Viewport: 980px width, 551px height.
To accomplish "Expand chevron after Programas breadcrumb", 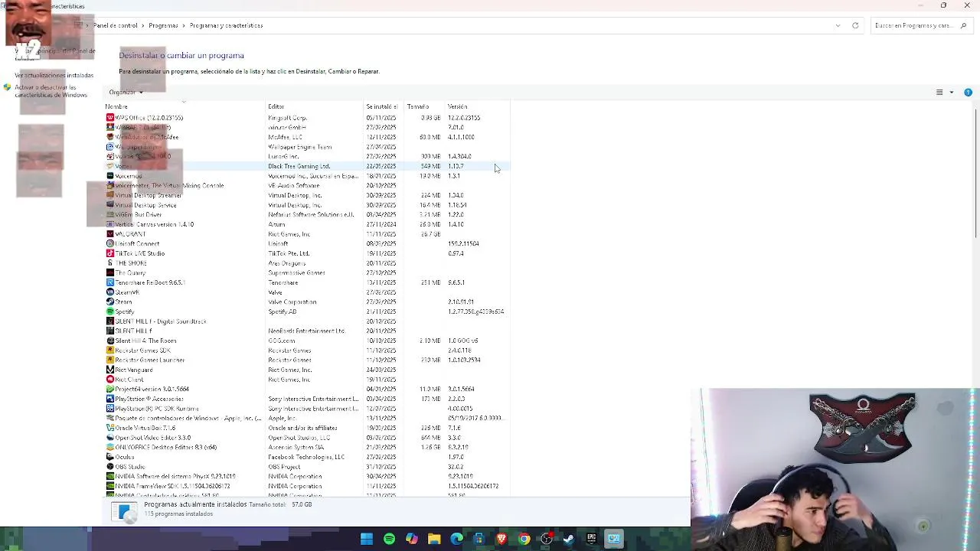I will pyautogui.click(x=185, y=25).
